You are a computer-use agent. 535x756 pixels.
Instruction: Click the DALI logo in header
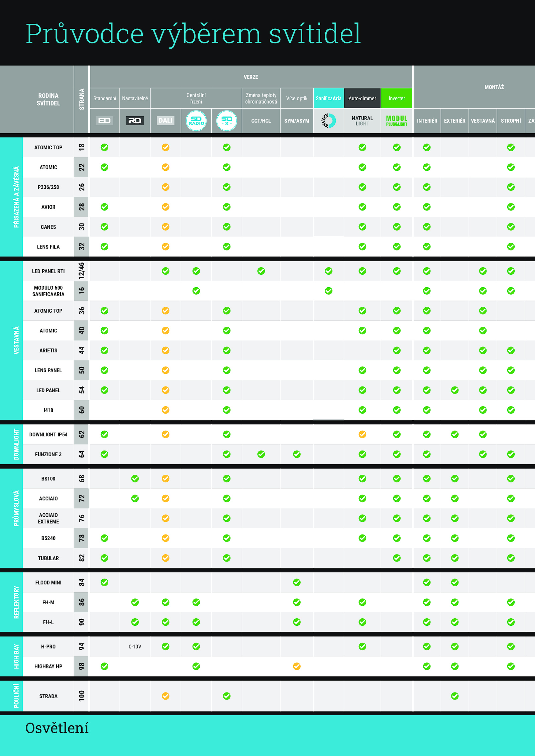[x=166, y=121]
